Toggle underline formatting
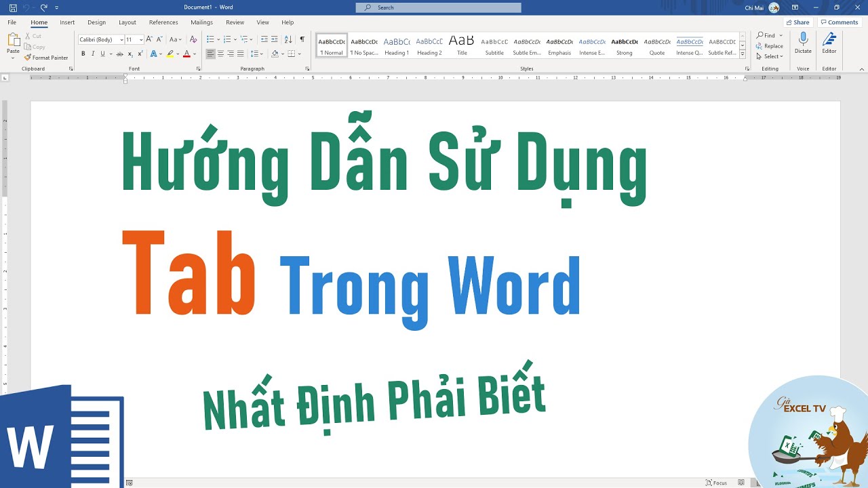Viewport: 868px width, 488px height. pyautogui.click(x=102, y=54)
